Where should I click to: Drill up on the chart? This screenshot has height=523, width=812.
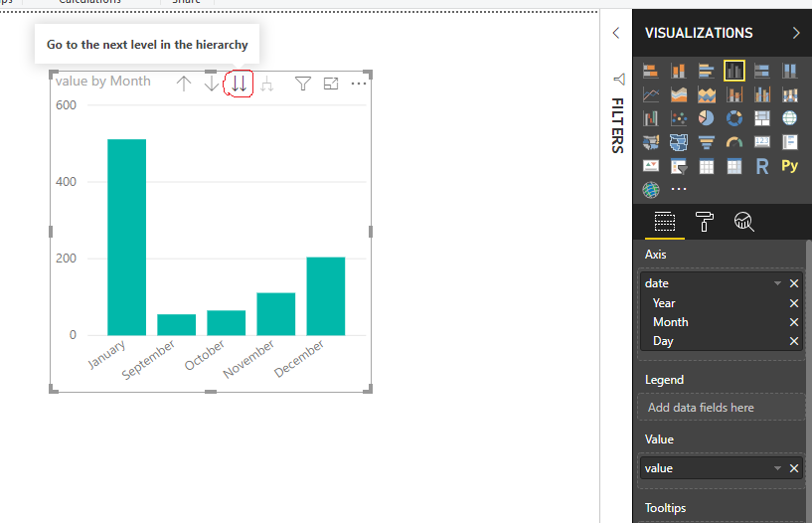[184, 84]
